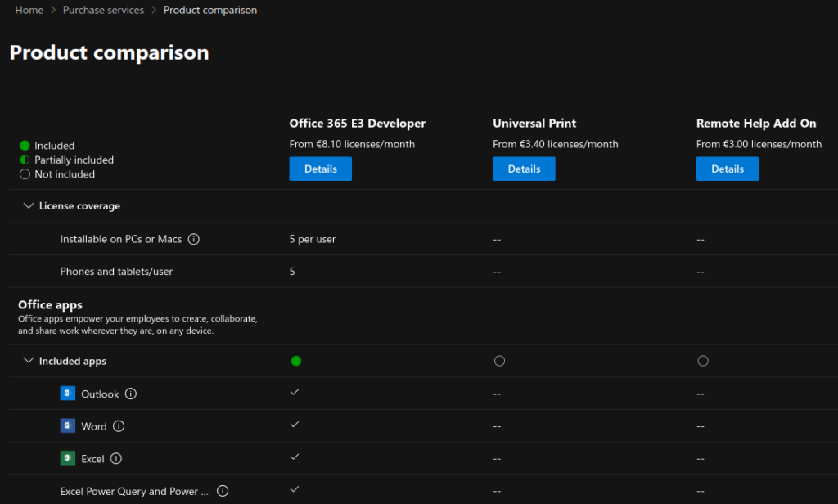The width and height of the screenshot is (838, 504).
Task: Click 'Phones and tablets/user' row label
Action: tap(116, 271)
